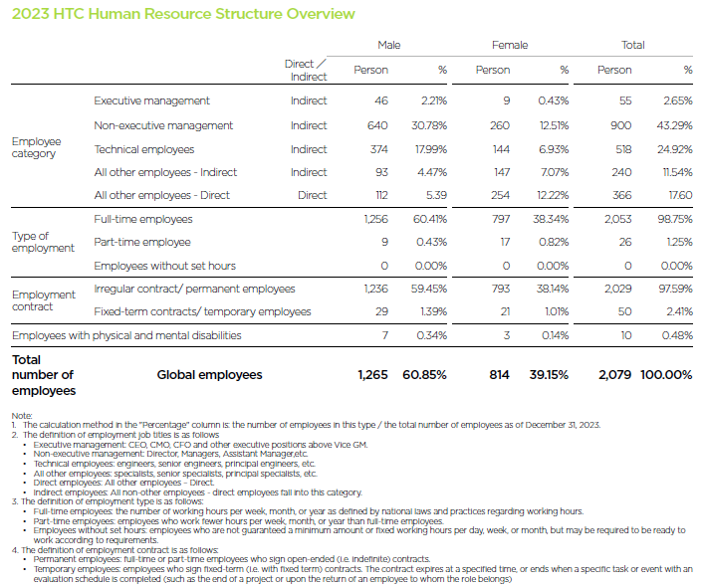Click the 'Technical employees' row label
The width and height of the screenshot is (702, 588).
point(144,149)
